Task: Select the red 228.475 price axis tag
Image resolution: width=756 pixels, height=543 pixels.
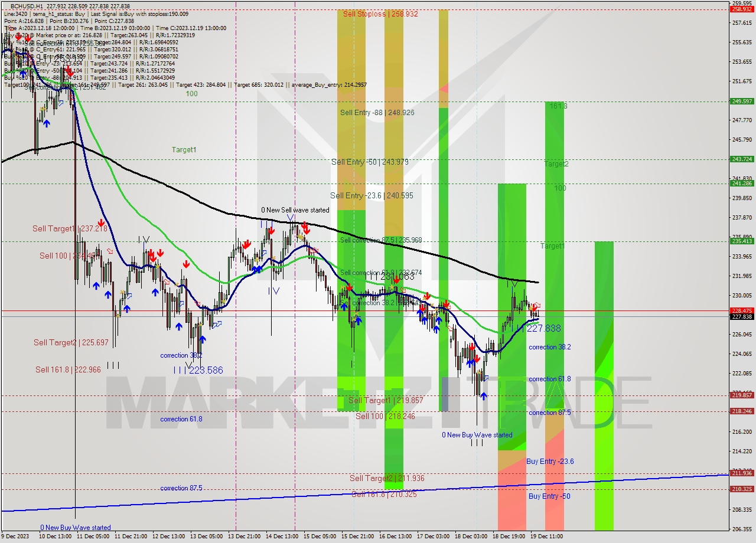Action: 742,310
